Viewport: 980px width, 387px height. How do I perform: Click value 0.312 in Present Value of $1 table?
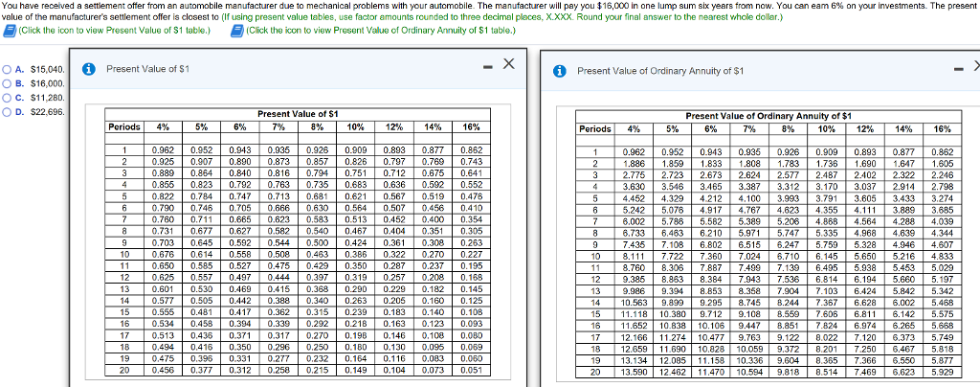(x=240, y=370)
